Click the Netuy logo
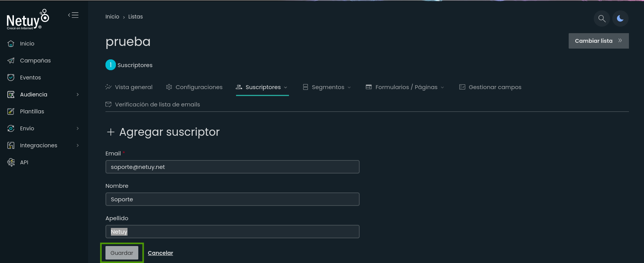Image resolution: width=644 pixels, height=263 pixels. point(28,19)
